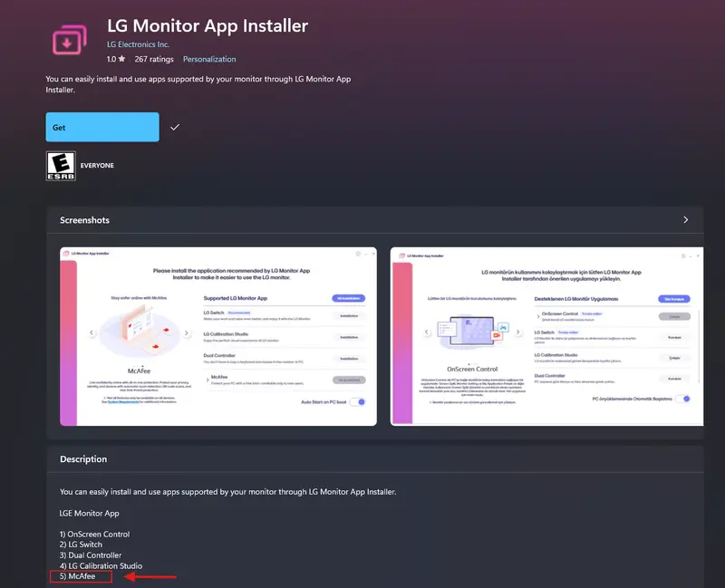Click the install sentence inside the Description section
The width and height of the screenshot is (725, 588).
click(x=228, y=492)
